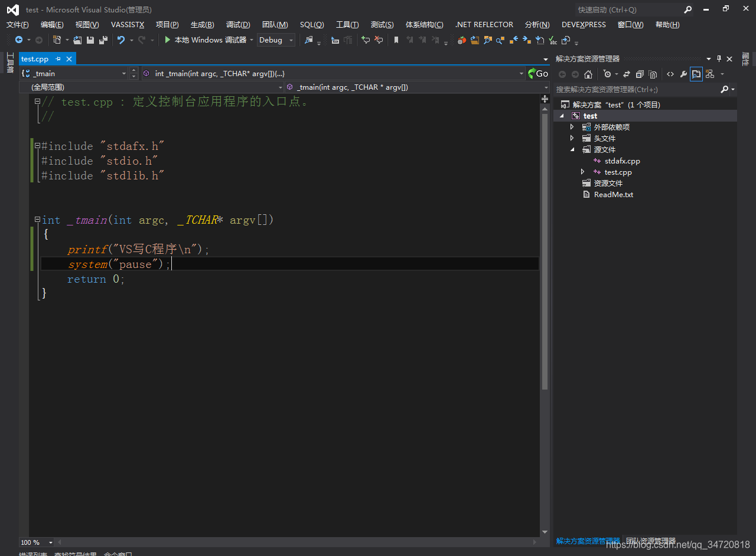Toggle bookmark using the bookmark icon
Screen dimensions: 756x556
pyautogui.click(x=396, y=40)
